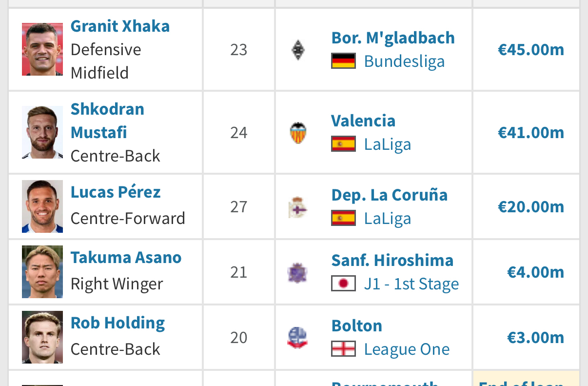Screen dimensions: 588x386
Task: Click the Deportivo La Coruña club crest
Action: (x=298, y=207)
